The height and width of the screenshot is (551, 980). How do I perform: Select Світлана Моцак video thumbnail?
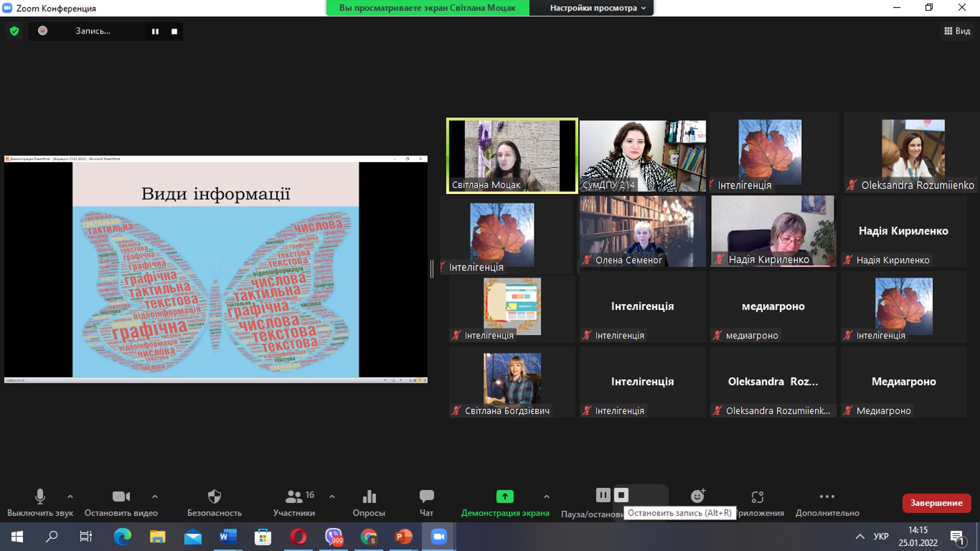[x=512, y=156]
